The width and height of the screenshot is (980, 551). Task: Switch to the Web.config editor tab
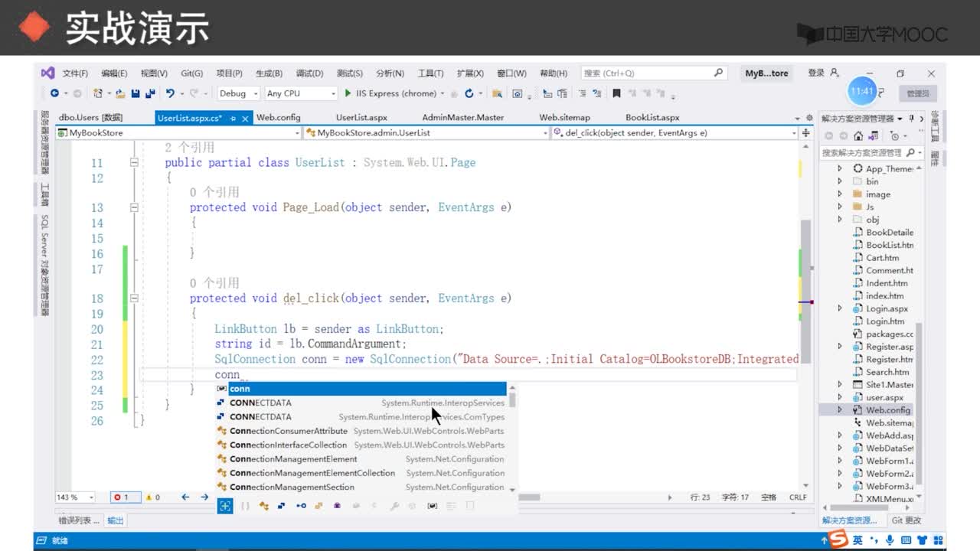click(x=278, y=118)
